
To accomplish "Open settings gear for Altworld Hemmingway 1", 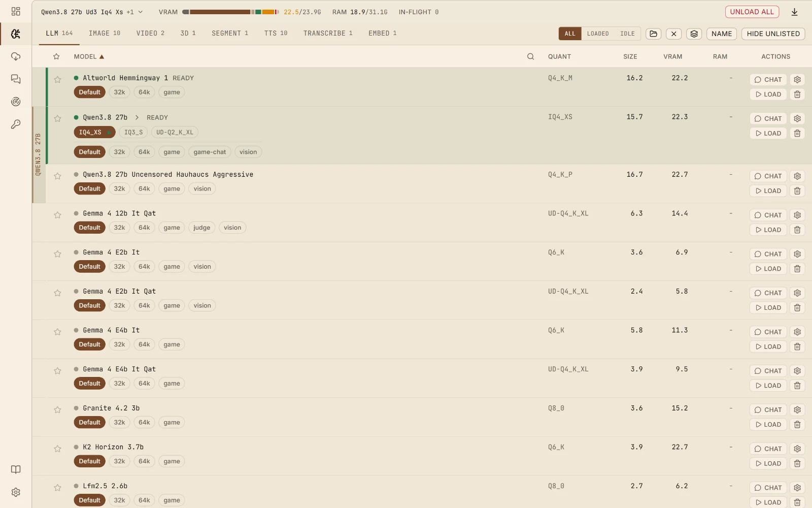I will [797, 80].
